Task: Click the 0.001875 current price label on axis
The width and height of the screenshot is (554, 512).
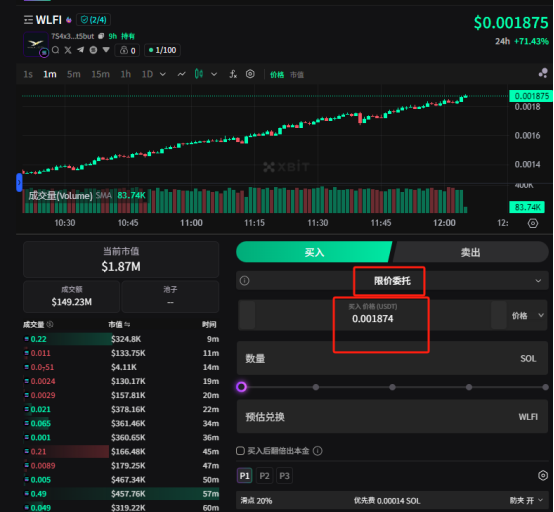Action: click(x=531, y=96)
